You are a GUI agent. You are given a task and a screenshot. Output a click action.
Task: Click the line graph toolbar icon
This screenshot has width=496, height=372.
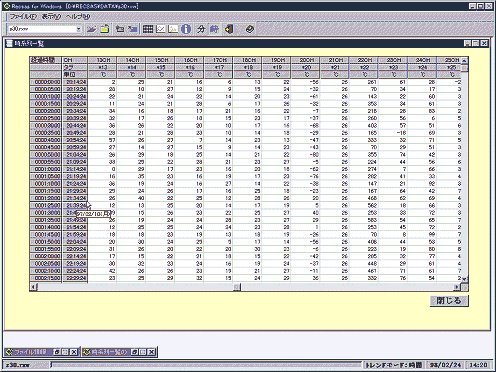coord(161,29)
